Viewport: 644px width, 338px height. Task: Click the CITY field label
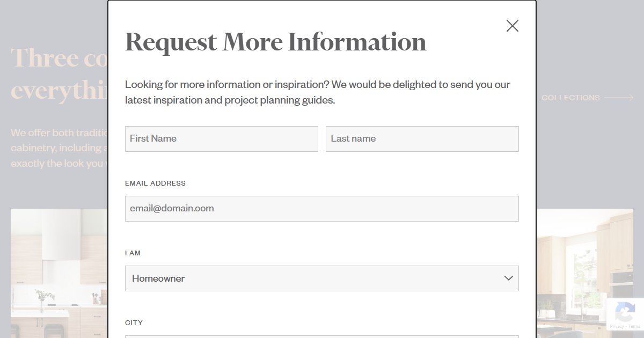[134, 322]
